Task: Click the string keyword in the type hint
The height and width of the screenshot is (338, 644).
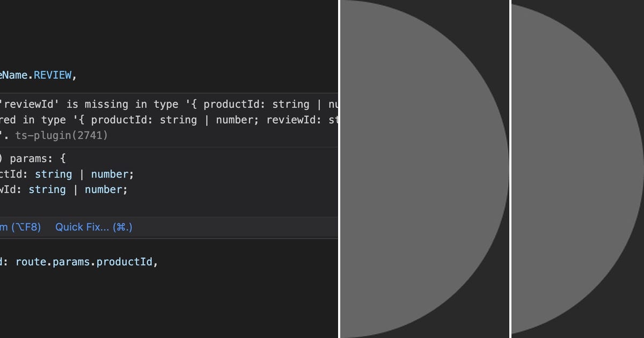Action: (x=54, y=174)
